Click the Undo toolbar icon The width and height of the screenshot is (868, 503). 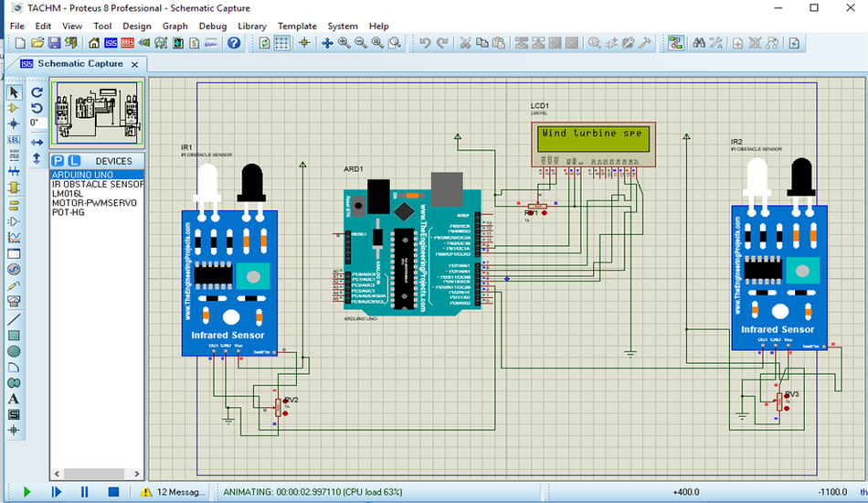425,43
